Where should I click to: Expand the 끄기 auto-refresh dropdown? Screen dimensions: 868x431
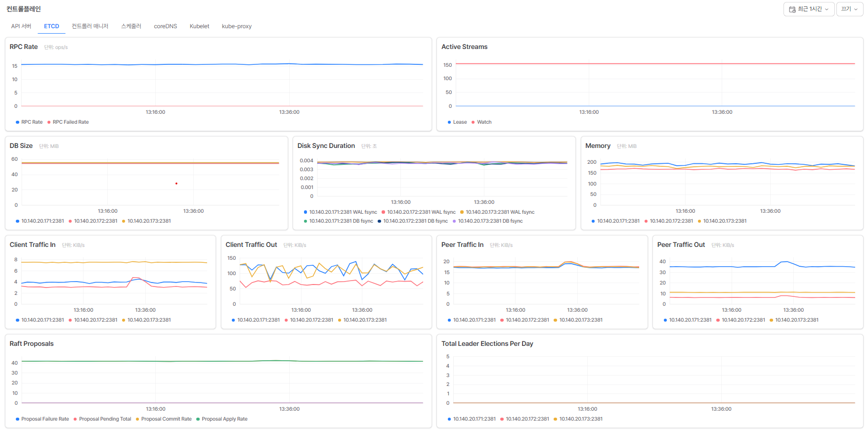[850, 9]
